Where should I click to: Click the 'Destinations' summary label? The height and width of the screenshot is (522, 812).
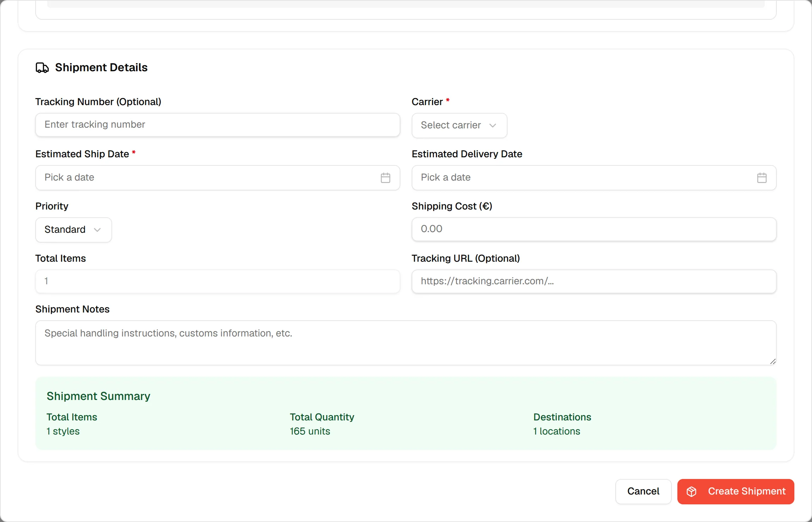coord(562,417)
